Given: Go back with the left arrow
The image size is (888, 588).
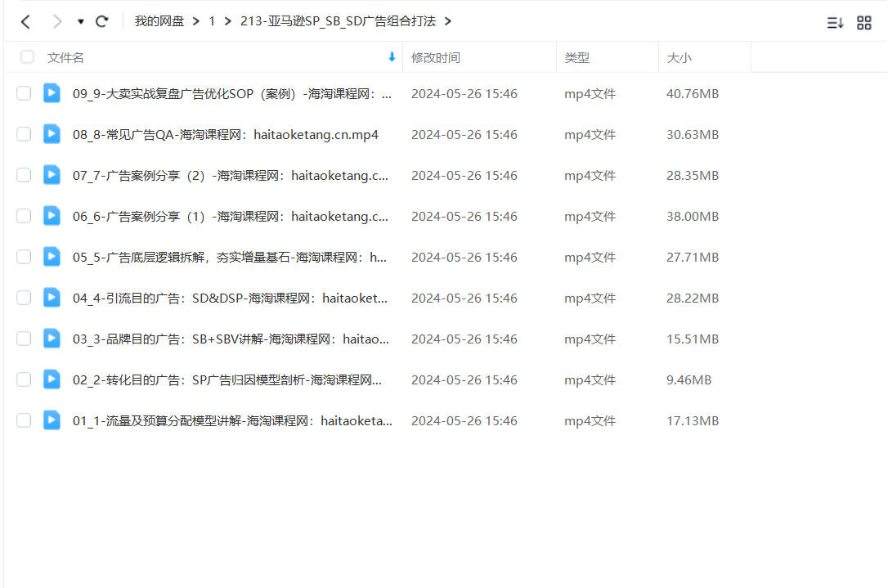Looking at the screenshot, I should tap(25, 22).
